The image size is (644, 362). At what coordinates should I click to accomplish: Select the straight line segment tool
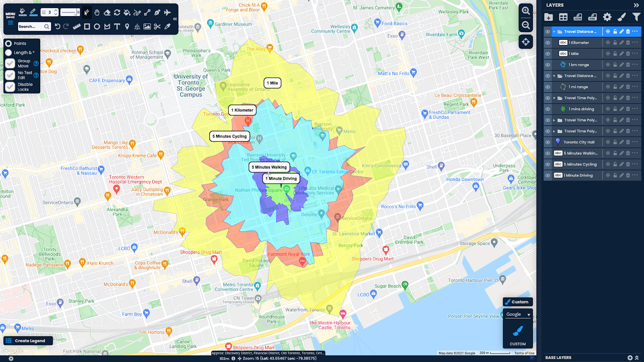coord(147,12)
